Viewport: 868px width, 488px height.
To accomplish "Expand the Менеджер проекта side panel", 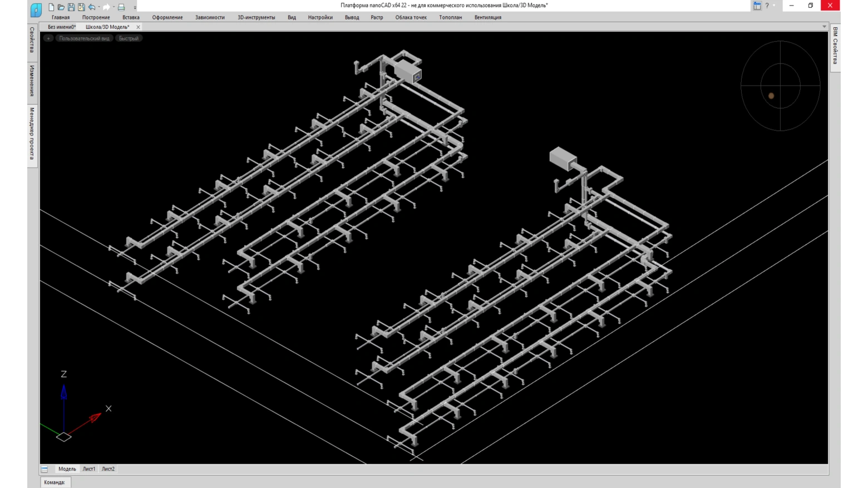I will point(32,134).
